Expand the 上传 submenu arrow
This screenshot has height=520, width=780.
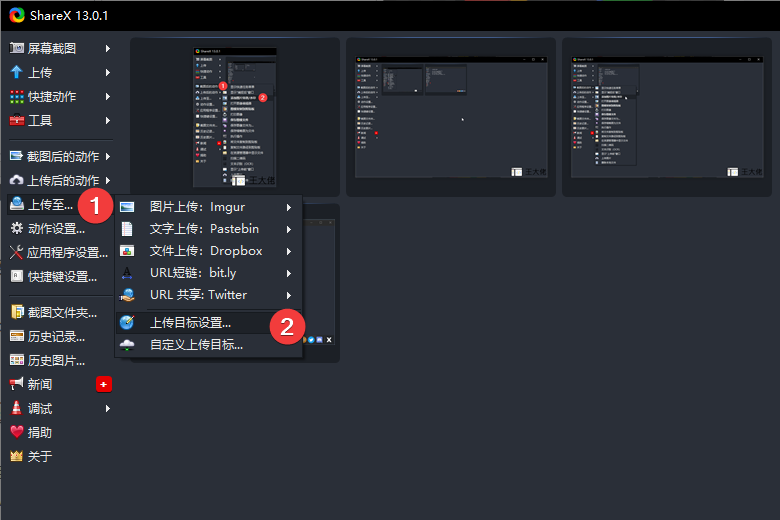[107, 72]
